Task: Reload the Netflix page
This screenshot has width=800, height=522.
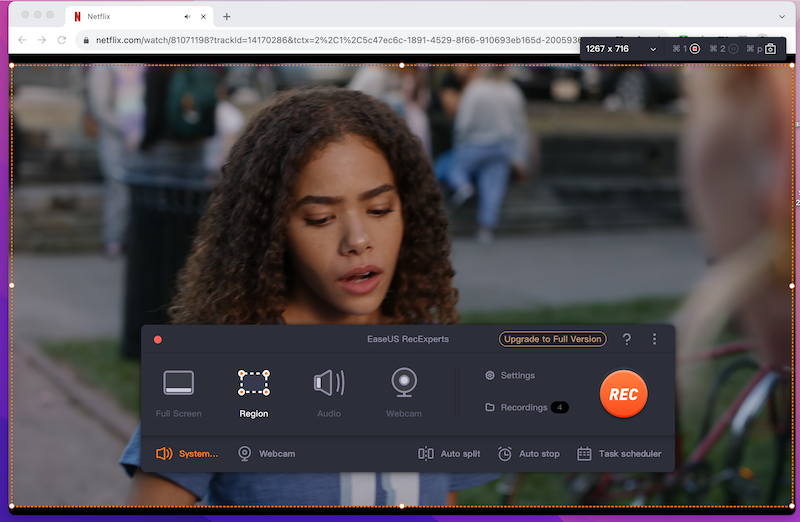Action: point(62,40)
